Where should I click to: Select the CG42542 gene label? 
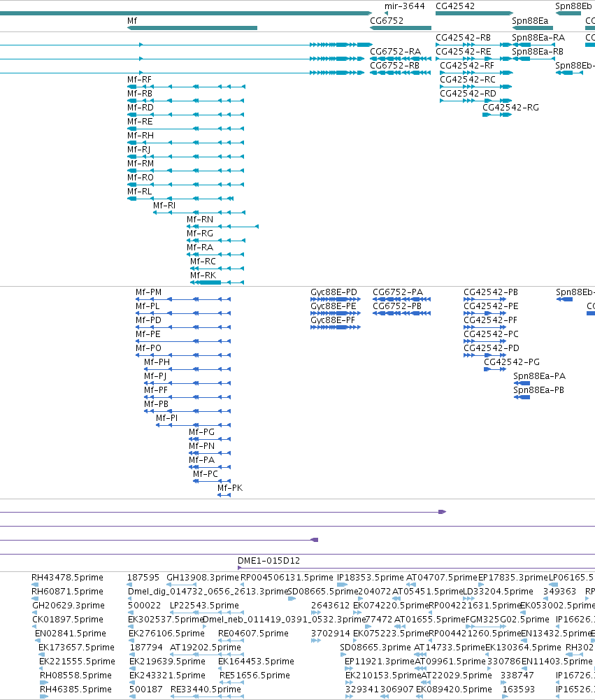(x=455, y=6)
